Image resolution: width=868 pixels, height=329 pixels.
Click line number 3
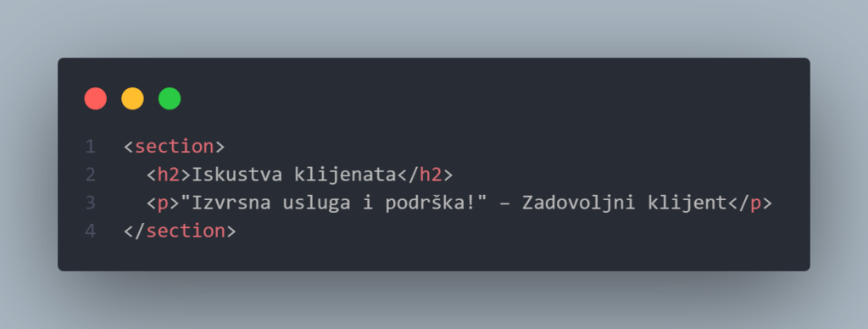tap(90, 204)
